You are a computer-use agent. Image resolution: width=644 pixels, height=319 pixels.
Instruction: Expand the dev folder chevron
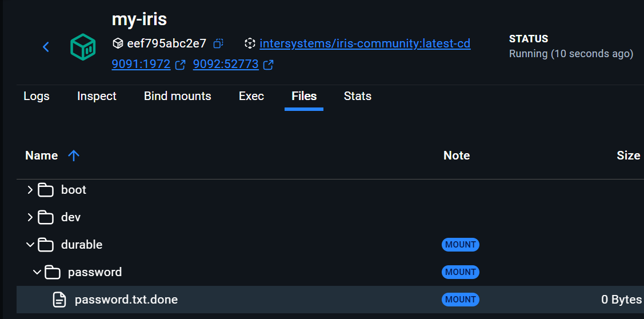tap(30, 217)
